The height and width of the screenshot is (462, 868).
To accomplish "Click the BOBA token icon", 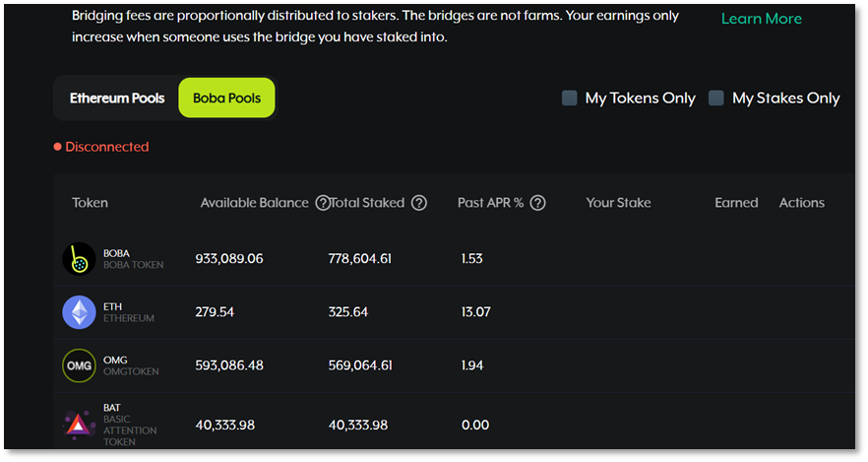I will [x=79, y=259].
